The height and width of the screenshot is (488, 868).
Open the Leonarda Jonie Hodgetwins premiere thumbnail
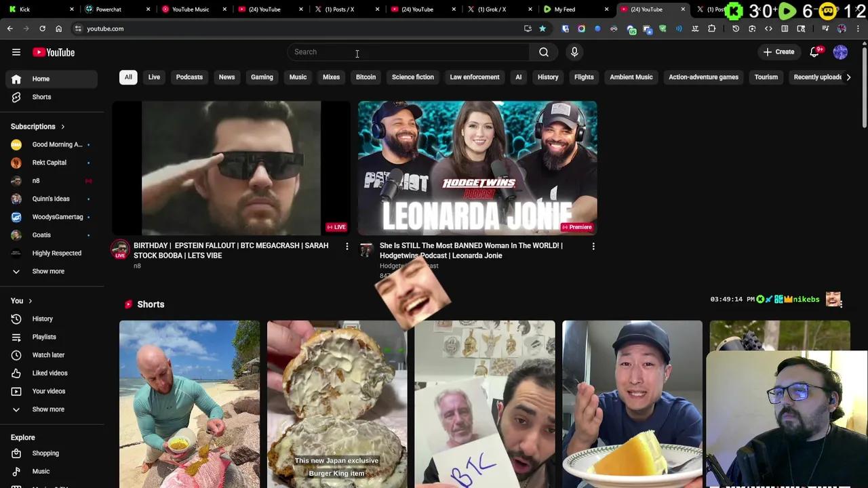pyautogui.click(x=477, y=168)
